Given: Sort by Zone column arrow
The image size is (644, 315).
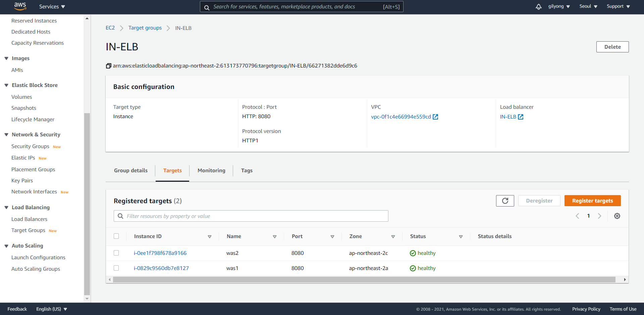Looking at the screenshot, I should click(393, 237).
